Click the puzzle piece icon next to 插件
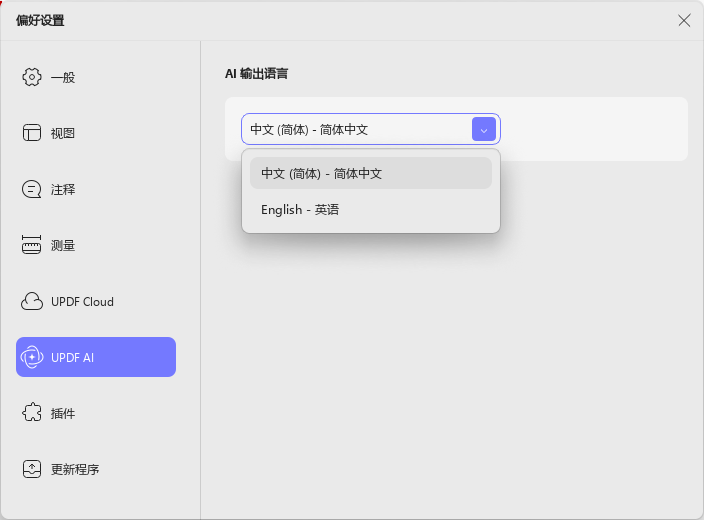 pyautogui.click(x=31, y=413)
